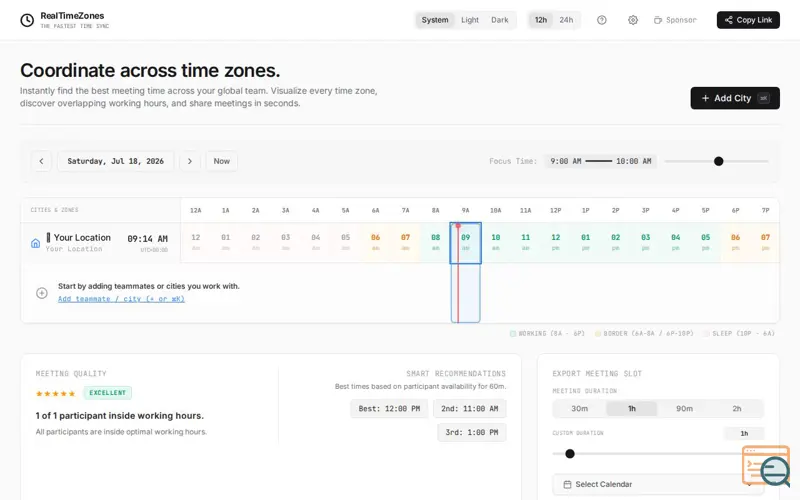Click the RealTimeZones clock logo
This screenshot has width=800, height=500.
[27, 20]
